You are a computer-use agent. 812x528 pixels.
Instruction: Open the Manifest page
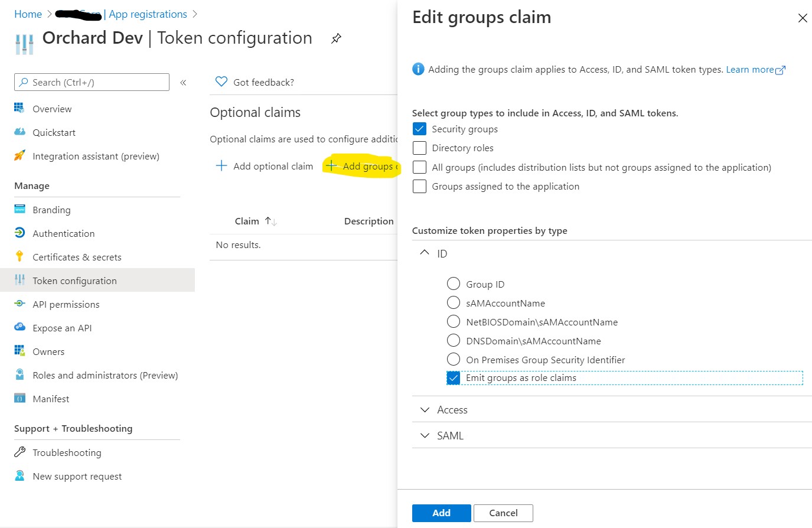pyautogui.click(x=51, y=399)
